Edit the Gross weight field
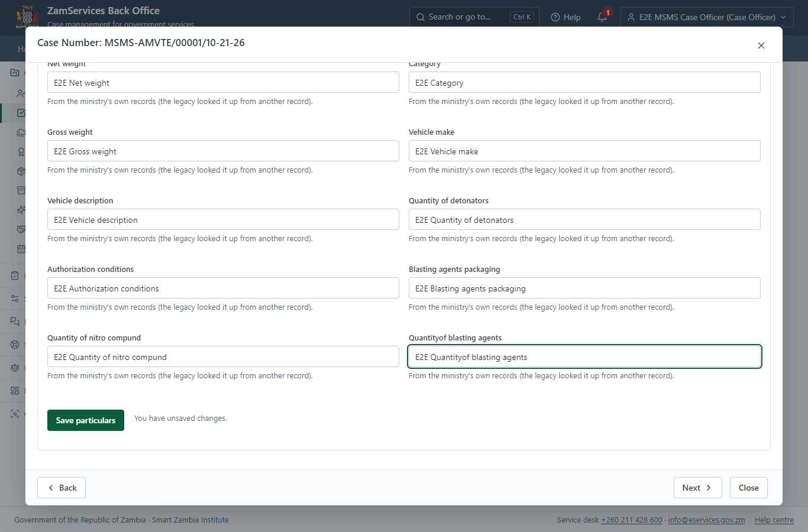Image resolution: width=808 pixels, height=532 pixels. (x=223, y=151)
